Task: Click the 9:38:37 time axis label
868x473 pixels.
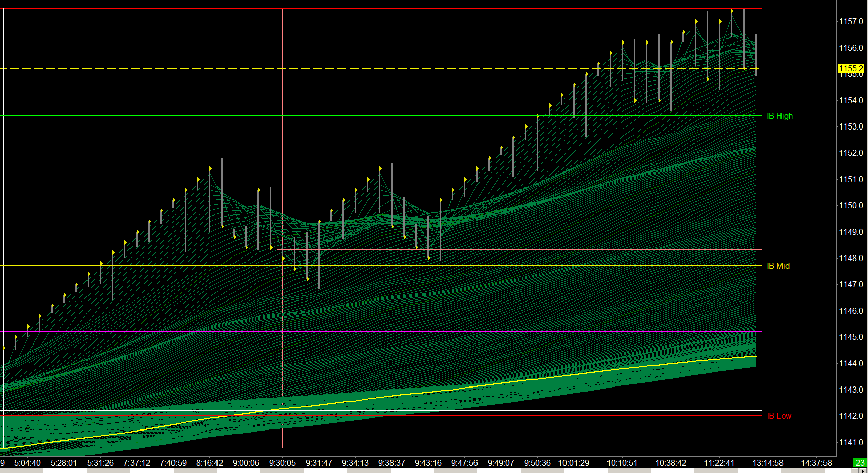Action: click(392, 463)
